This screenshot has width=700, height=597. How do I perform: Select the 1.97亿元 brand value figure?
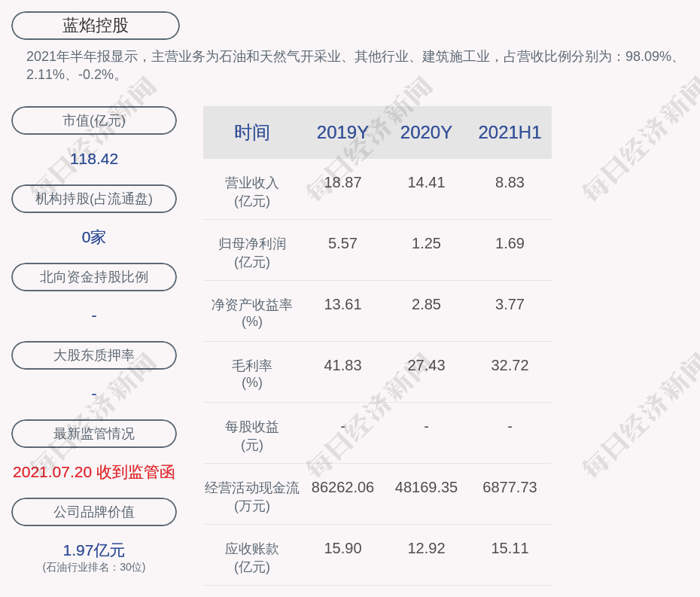coord(94,550)
